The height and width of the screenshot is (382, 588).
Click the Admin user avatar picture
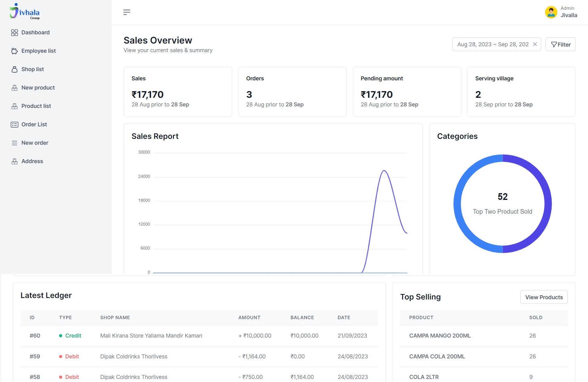point(551,12)
